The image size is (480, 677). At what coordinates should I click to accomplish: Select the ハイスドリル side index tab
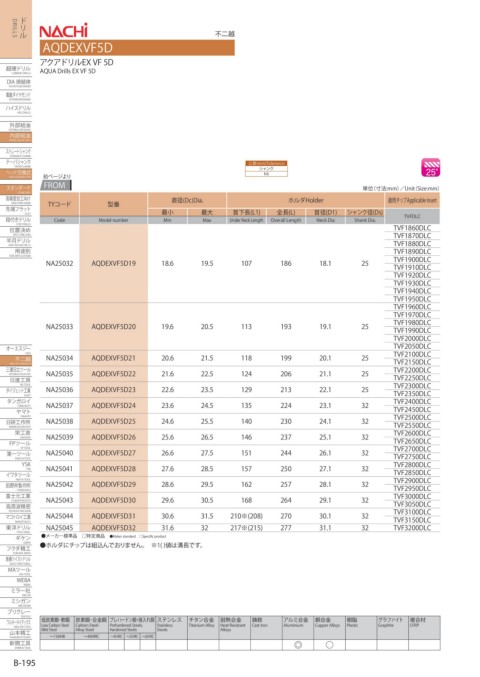click(x=17, y=110)
